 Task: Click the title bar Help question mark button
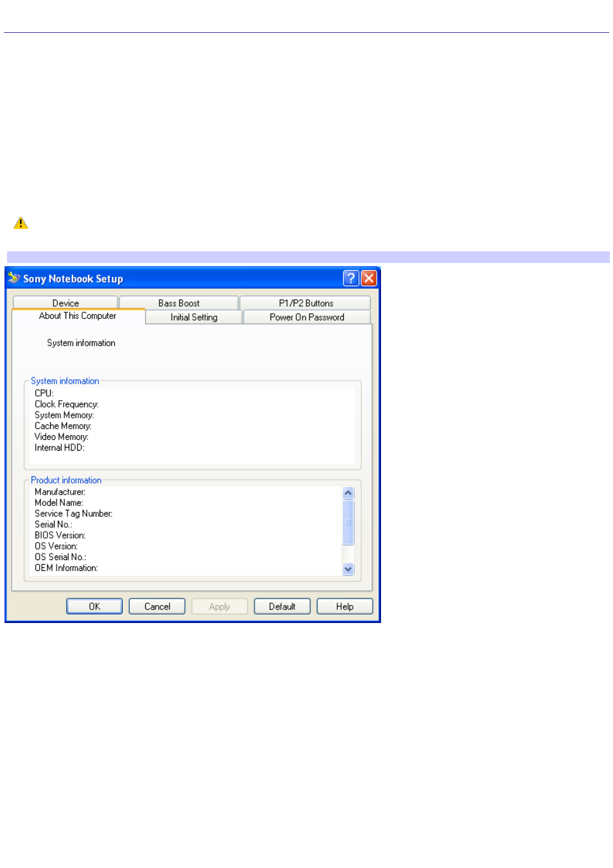point(351,278)
